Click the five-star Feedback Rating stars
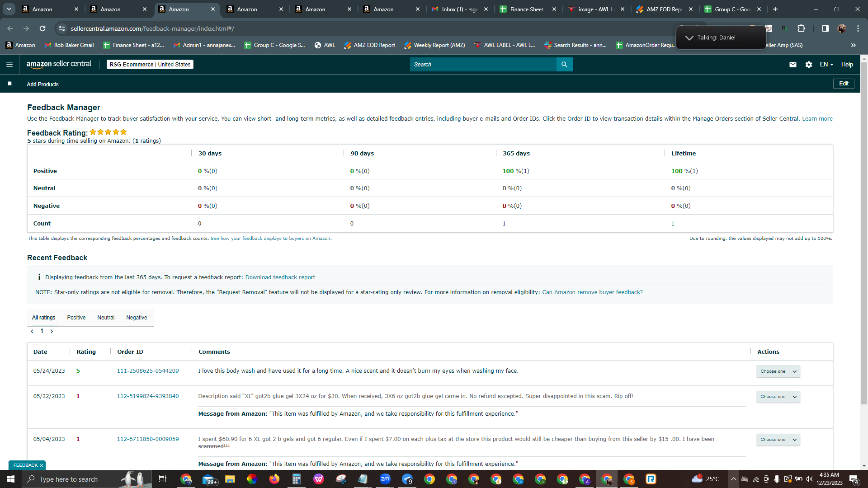 tap(108, 132)
